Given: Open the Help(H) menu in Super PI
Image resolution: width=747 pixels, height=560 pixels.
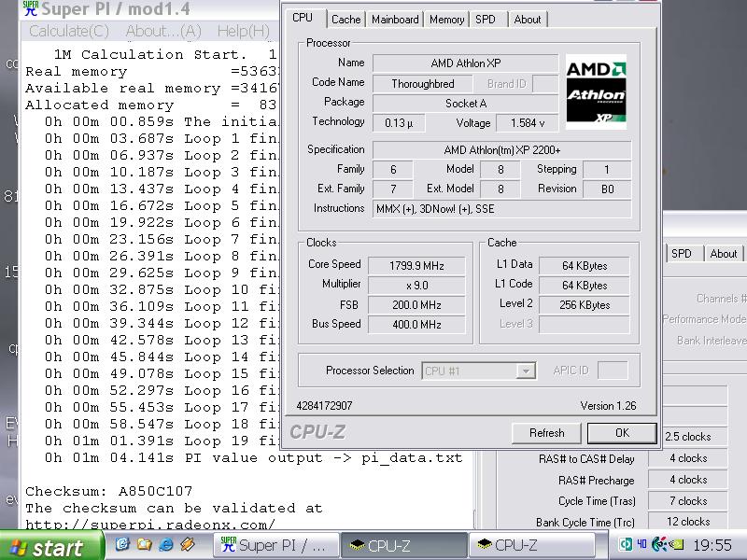Looking at the screenshot, I should (x=243, y=31).
